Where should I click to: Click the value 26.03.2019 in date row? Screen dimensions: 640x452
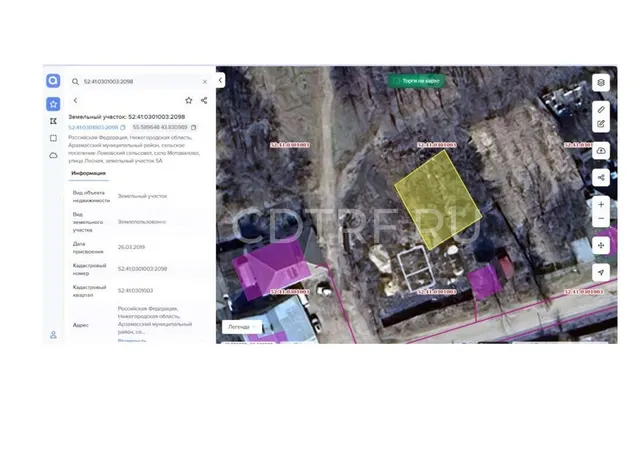[131, 247]
